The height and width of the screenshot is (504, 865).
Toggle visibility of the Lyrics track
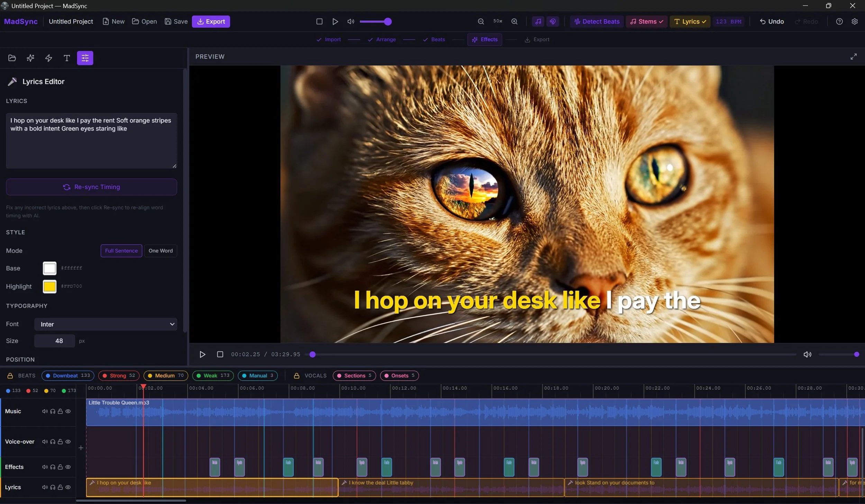[68, 487]
